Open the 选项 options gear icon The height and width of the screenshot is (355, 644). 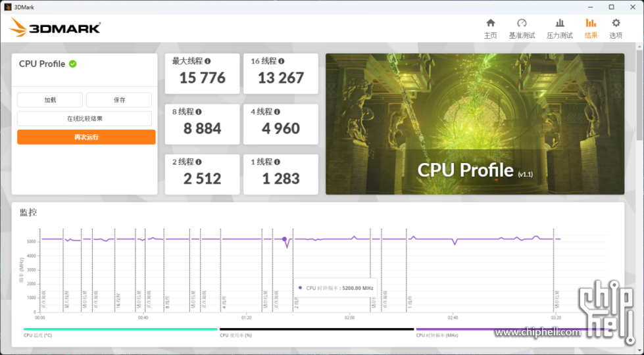pos(616,23)
